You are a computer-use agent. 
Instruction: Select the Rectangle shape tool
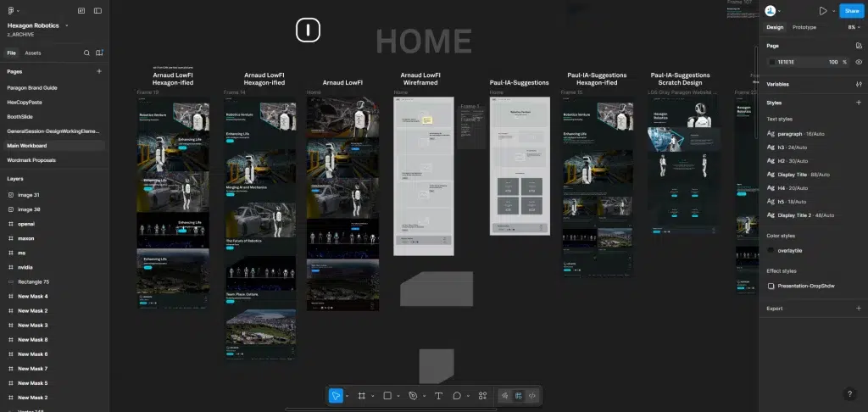(x=387, y=395)
